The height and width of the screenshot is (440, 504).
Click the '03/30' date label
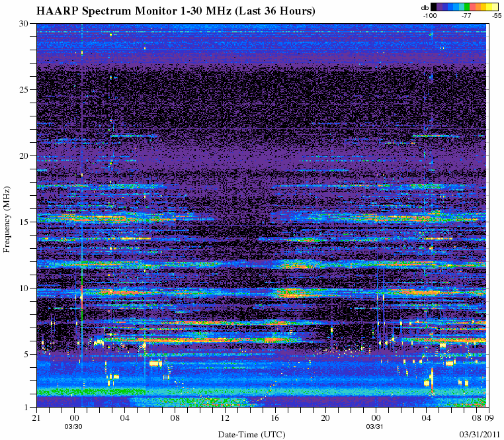[73, 427]
